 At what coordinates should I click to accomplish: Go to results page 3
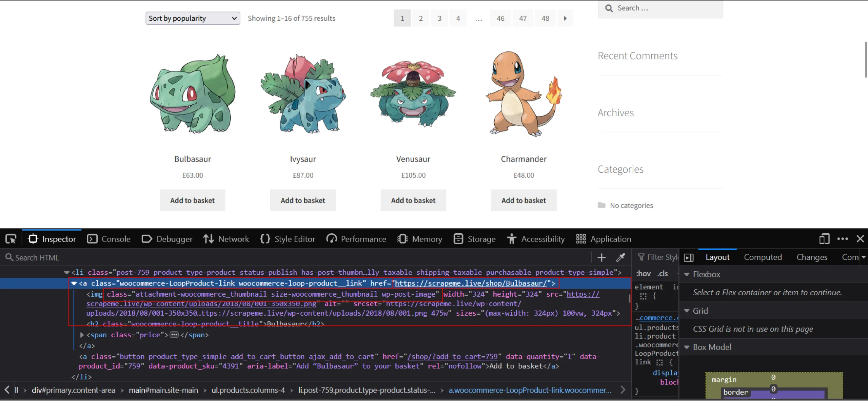[439, 18]
